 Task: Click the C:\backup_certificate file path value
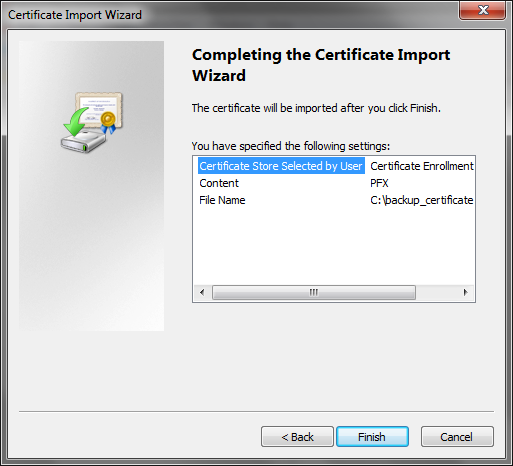(x=422, y=200)
